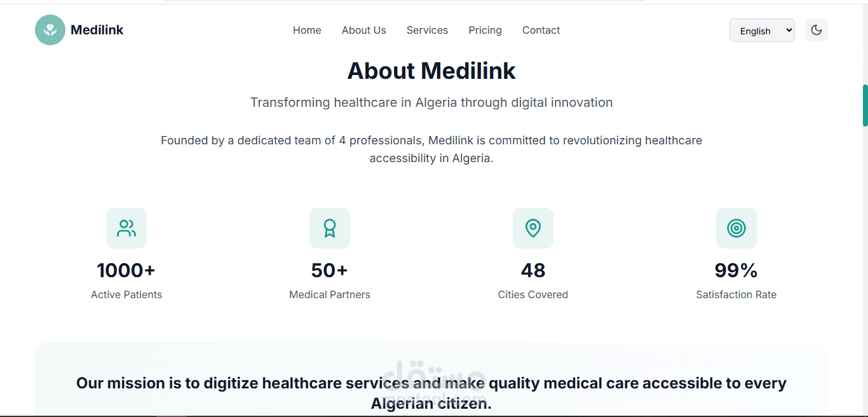Click the Medilink heart logo icon
868x417 pixels.
50,30
